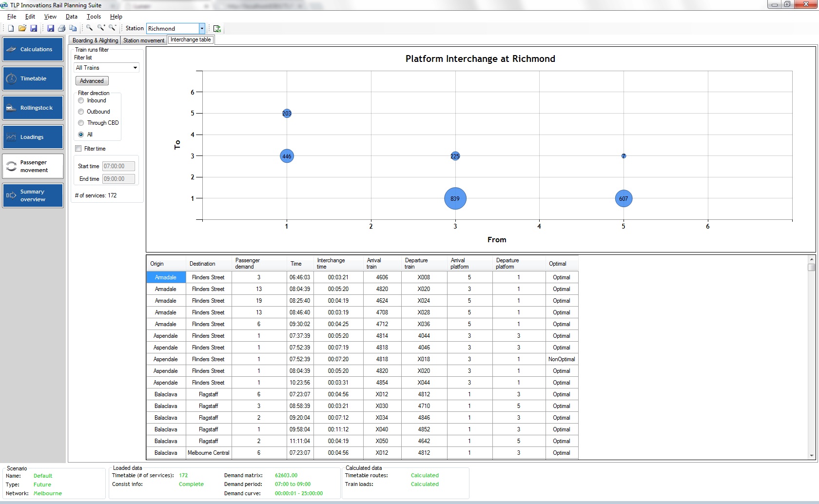
Task: Sort by the Interchange time column header
Action: (x=338, y=264)
